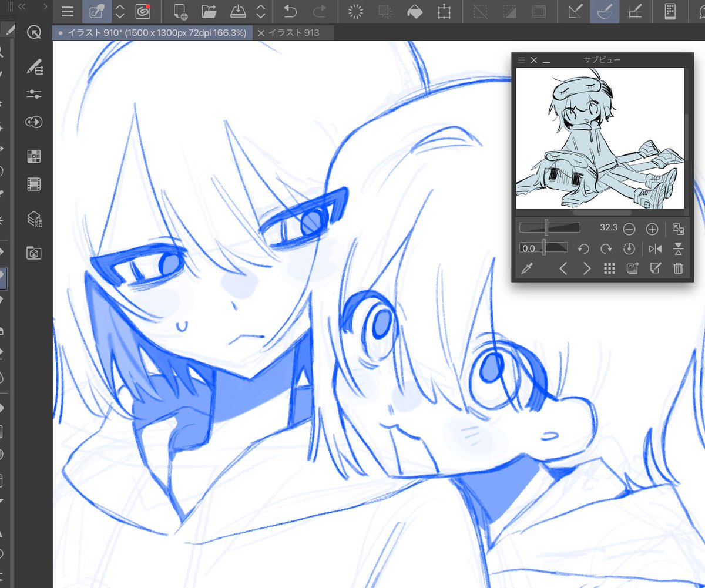The width and height of the screenshot is (705, 588).
Task: Show Sub View image list grid
Action: [x=609, y=269]
